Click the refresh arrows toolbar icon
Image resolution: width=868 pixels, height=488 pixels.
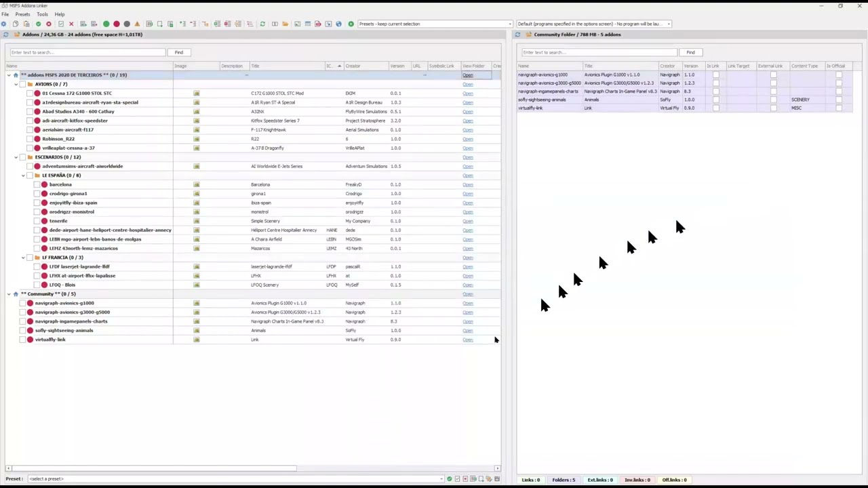point(262,24)
